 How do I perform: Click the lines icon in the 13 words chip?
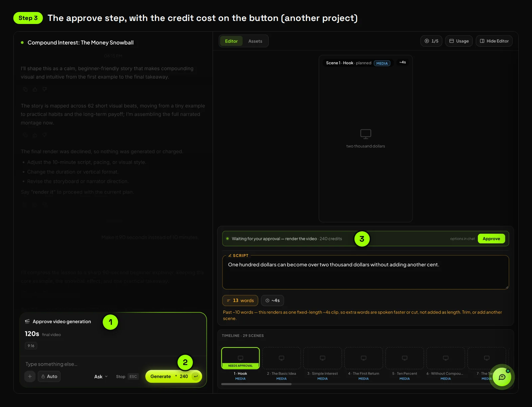[229, 301]
